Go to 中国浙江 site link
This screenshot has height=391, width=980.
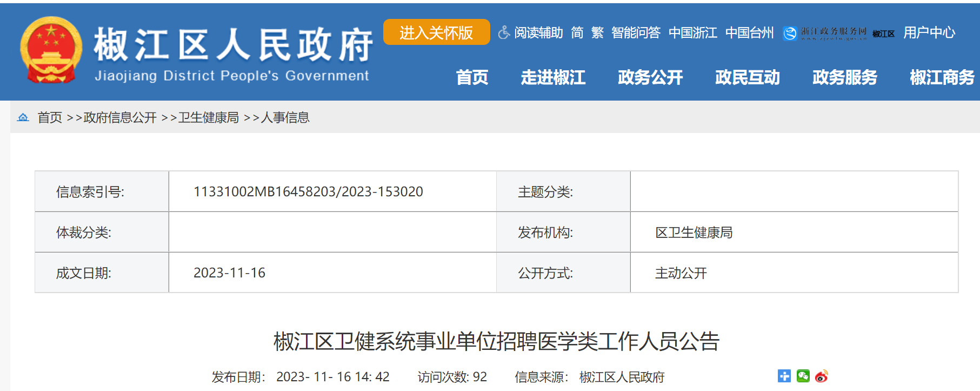pos(692,33)
